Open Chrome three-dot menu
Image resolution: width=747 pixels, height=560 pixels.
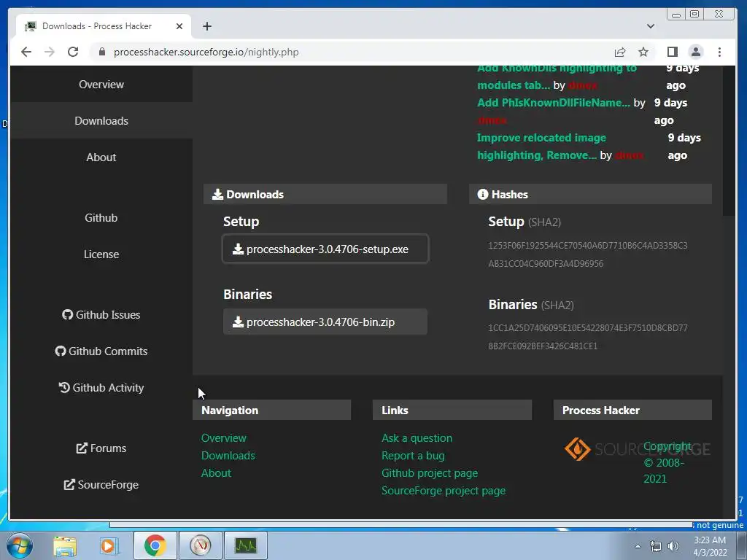719,52
